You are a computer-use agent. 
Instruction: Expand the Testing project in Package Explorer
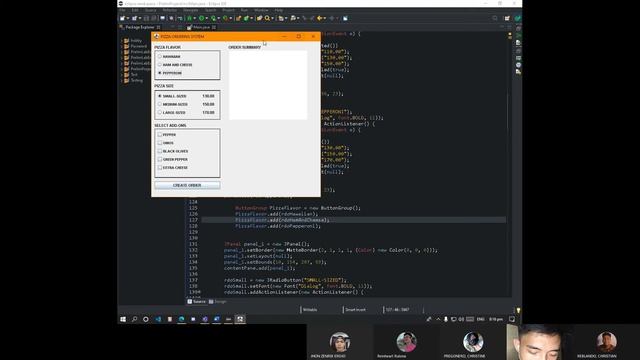[x=122, y=80]
